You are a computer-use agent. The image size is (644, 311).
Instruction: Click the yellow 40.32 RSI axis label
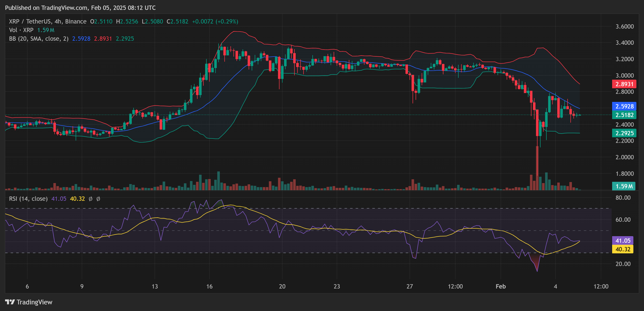click(622, 249)
